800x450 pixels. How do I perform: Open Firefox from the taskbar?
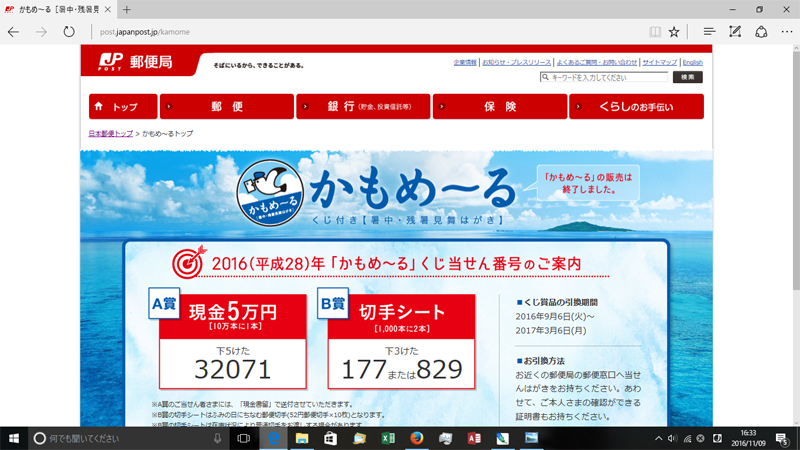pyautogui.click(x=417, y=438)
